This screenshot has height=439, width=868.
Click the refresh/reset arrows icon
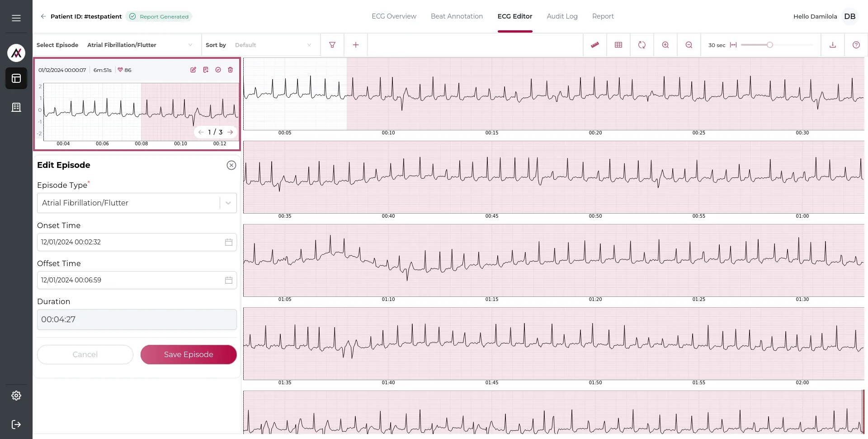pos(642,45)
